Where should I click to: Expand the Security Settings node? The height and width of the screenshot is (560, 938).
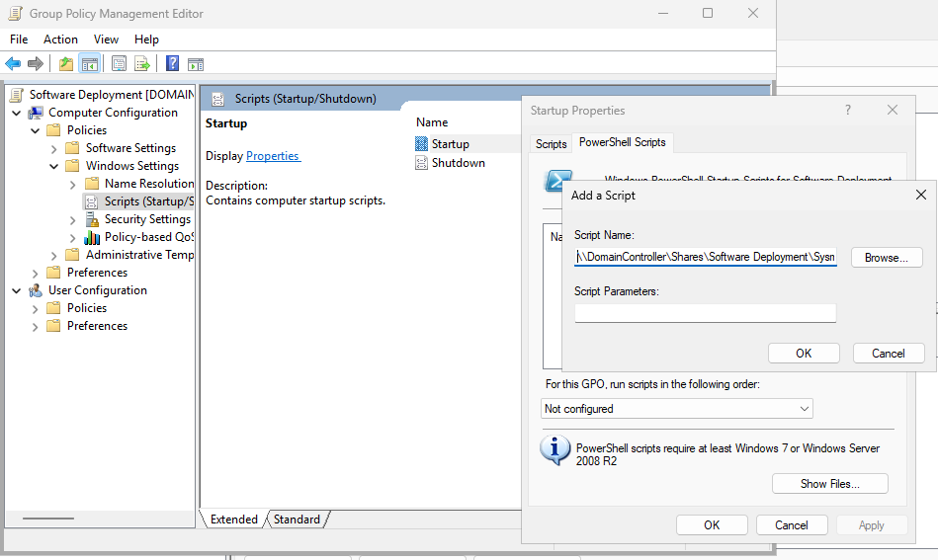[73, 219]
